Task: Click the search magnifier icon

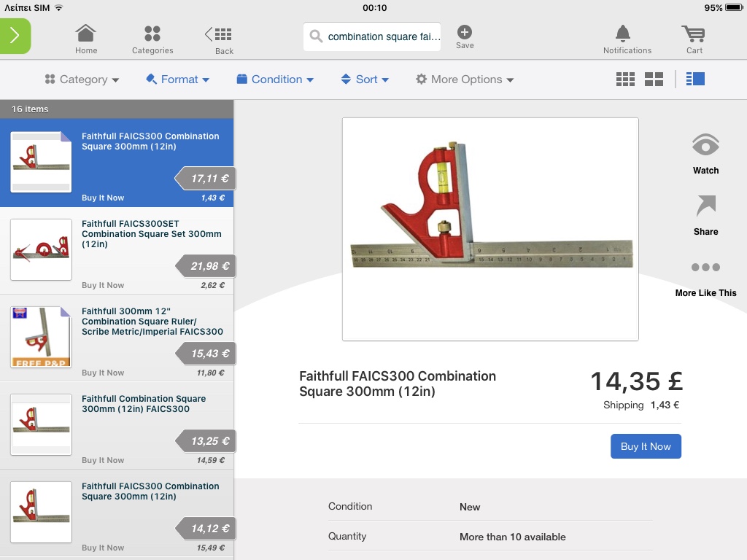Action: (316, 36)
